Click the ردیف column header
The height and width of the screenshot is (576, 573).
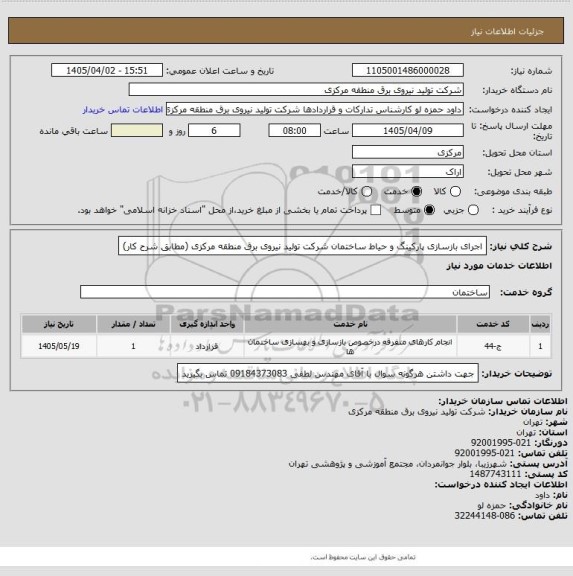[540, 324]
